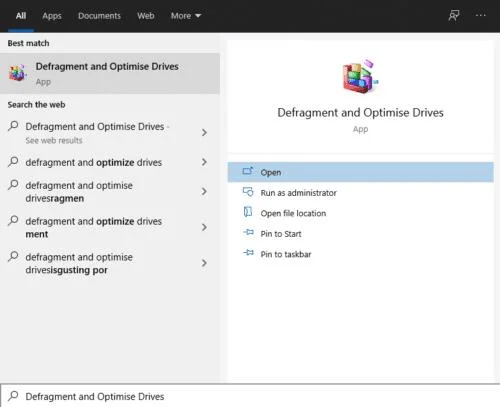
Task: Click the Pin to Start pin icon
Action: (x=248, y=232)
